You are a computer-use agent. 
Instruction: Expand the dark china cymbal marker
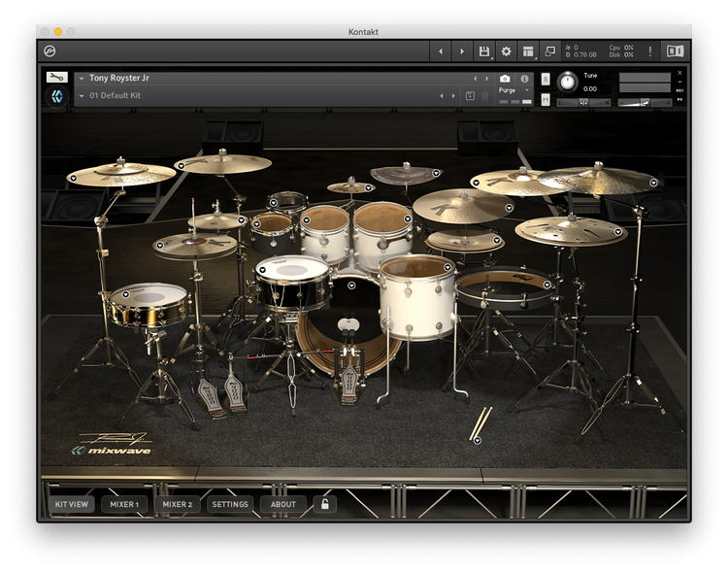(436, 173)
